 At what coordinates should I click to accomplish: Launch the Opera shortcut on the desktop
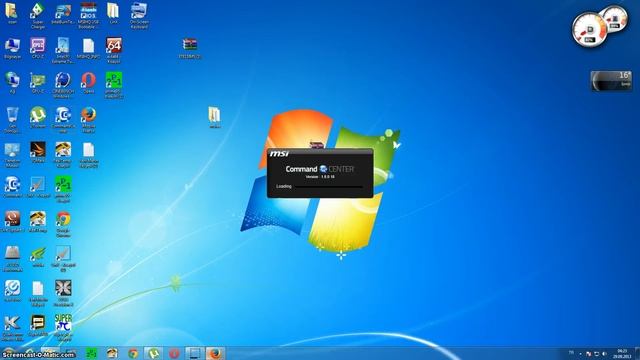point(88,83)
